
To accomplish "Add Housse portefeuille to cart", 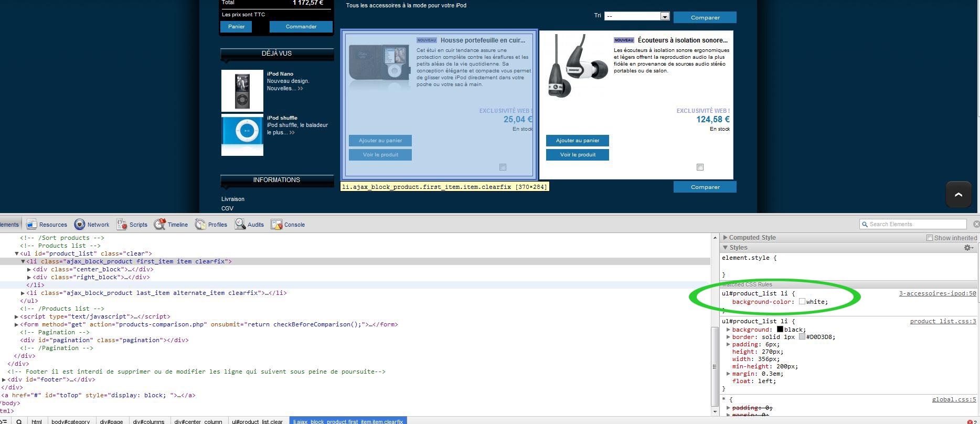I will 380,141.
